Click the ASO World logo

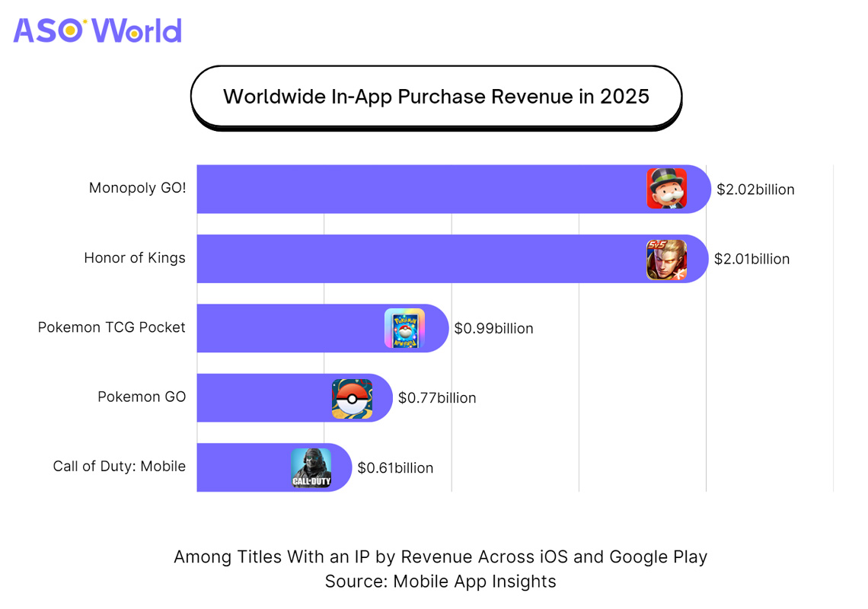(x=97, y=30)
